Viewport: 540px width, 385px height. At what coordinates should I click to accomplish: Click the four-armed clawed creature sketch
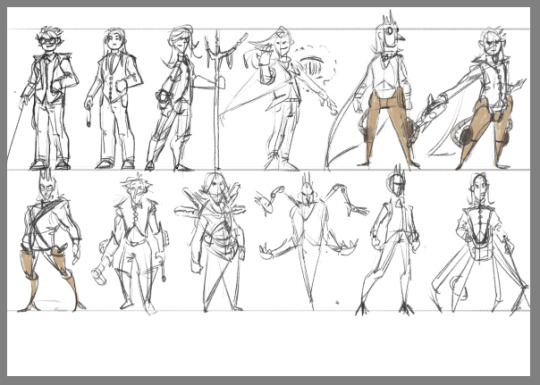(310, 241)
